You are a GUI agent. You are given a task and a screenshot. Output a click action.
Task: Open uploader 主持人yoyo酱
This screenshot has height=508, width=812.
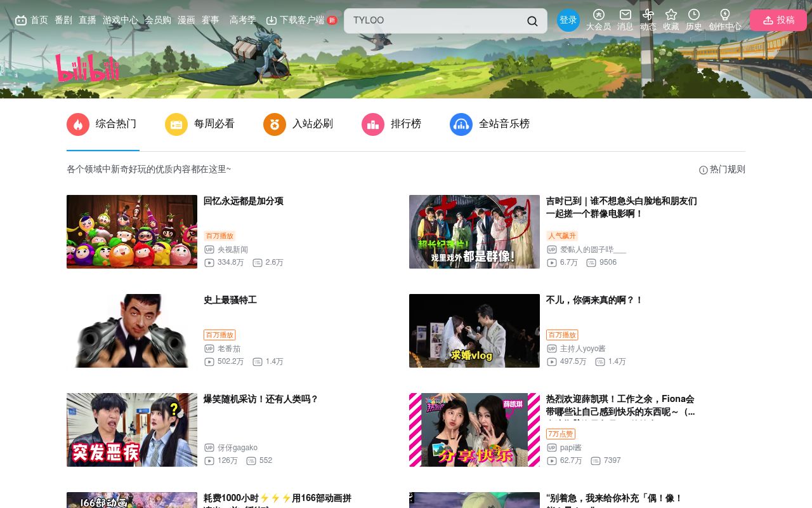583,349
